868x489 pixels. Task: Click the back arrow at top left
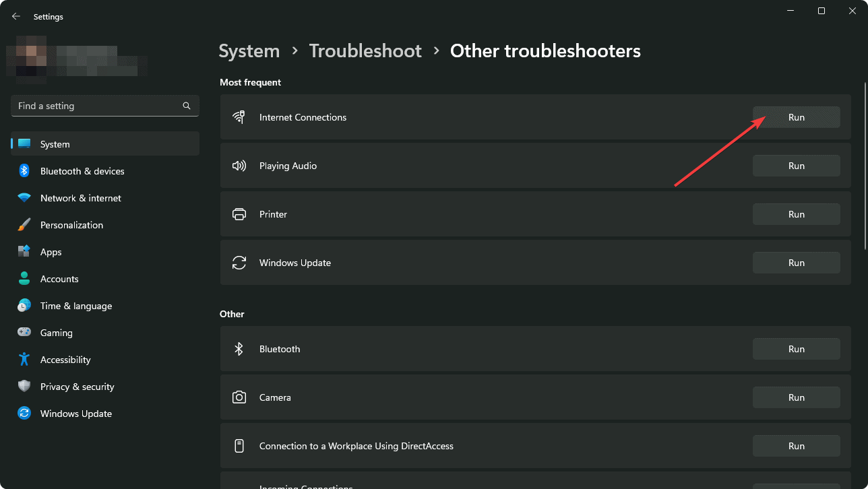tap(15, 16)
